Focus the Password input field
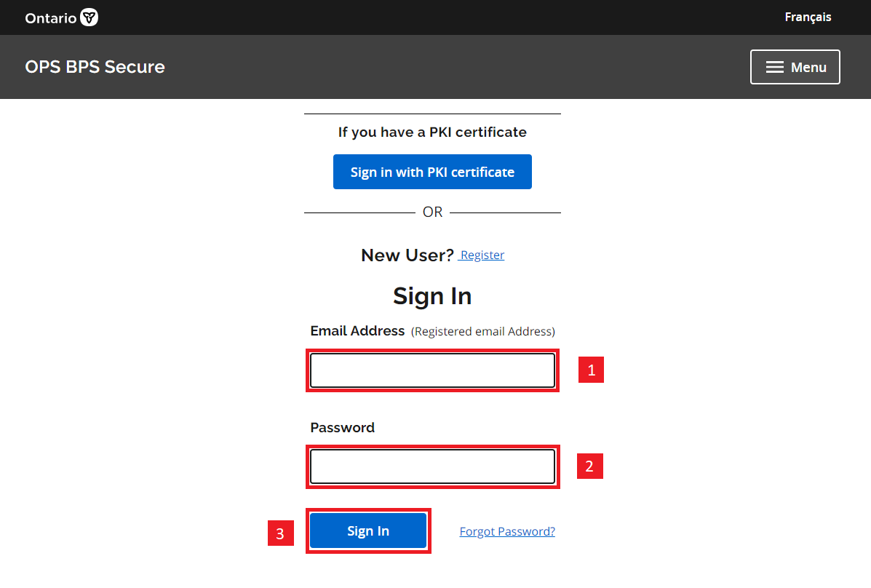This screenshot has width=871, height=588. 432,466
